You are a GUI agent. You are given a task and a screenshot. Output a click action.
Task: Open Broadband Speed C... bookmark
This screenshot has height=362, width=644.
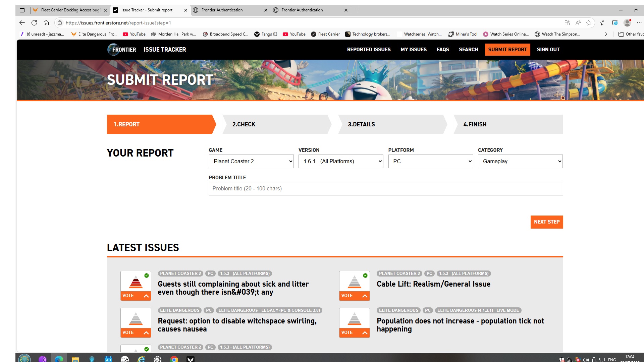click(x=225, y=34)
